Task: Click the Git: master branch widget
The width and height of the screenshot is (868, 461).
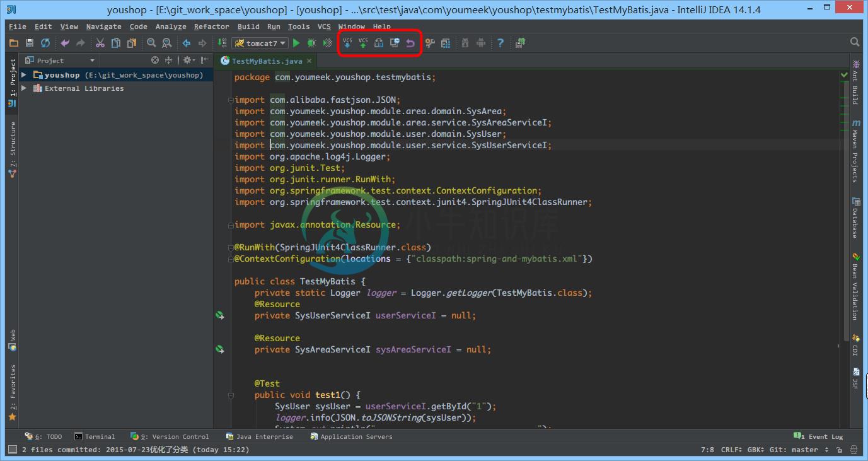Action: (799, 450)
